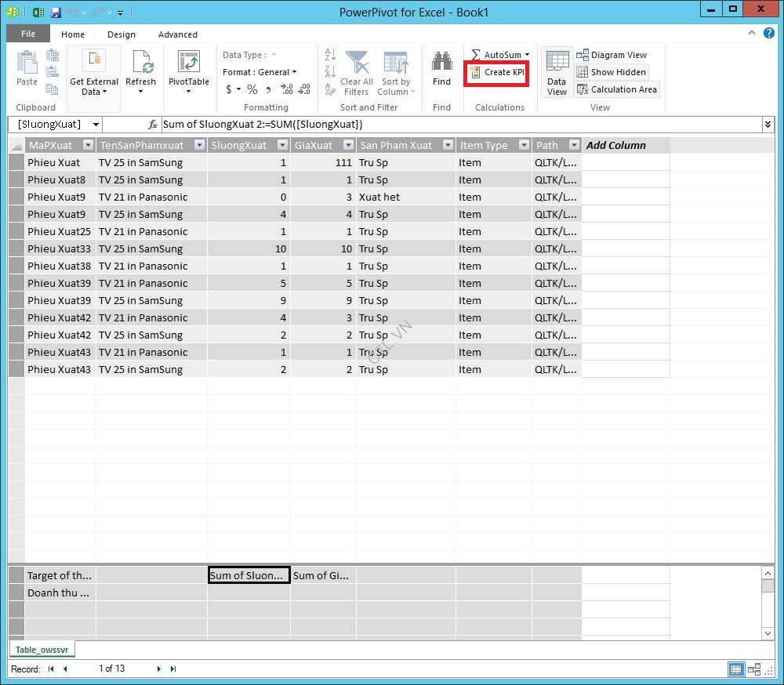Switch to the Design ribbon tab

122,34
